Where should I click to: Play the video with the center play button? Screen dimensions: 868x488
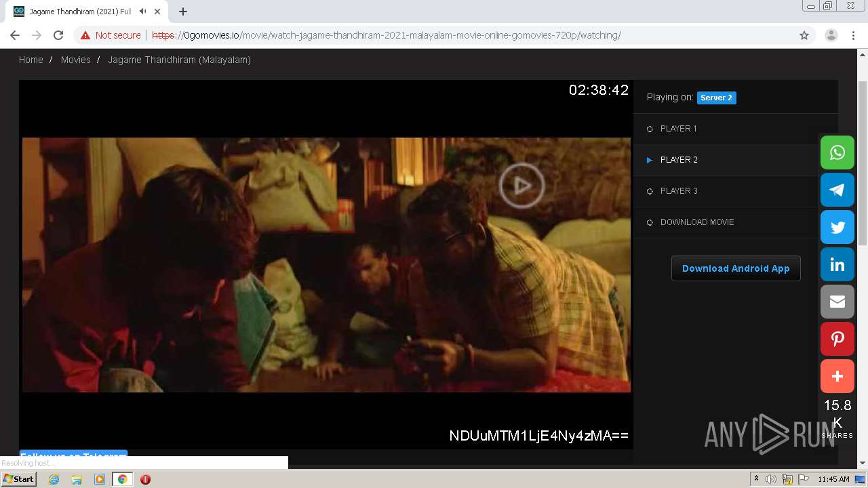tap(521, 185)
